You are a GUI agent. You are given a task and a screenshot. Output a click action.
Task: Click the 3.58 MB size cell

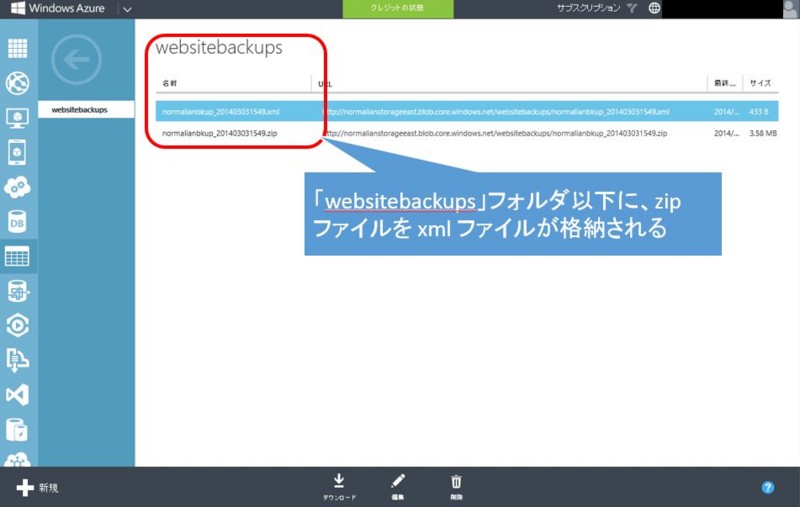(x=763, y=133)
